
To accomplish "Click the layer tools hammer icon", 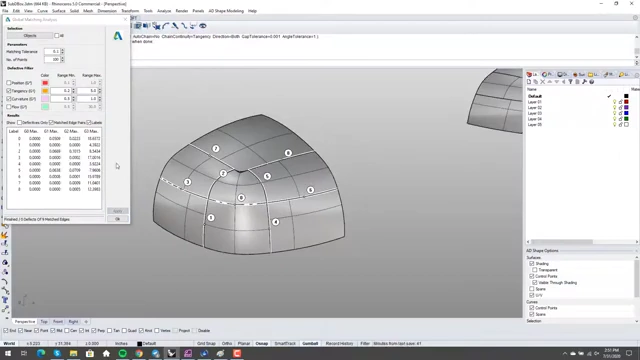I will pos(584,82).
